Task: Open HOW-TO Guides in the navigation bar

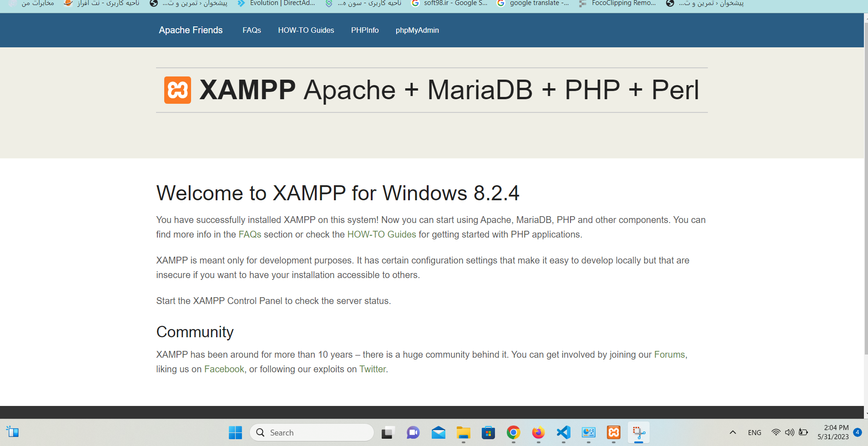Action: (306, 30)
